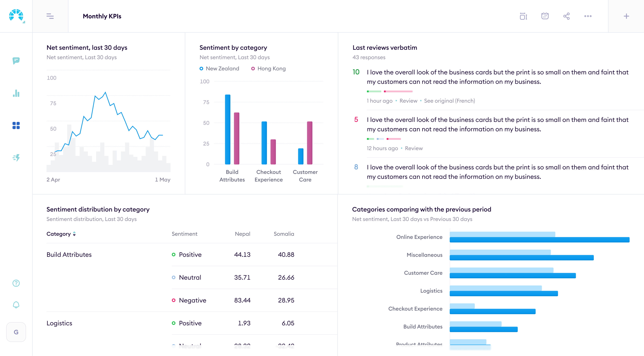Click See original (French) link
The height and width of the screenshot is (356, 644).
[449, 101]
